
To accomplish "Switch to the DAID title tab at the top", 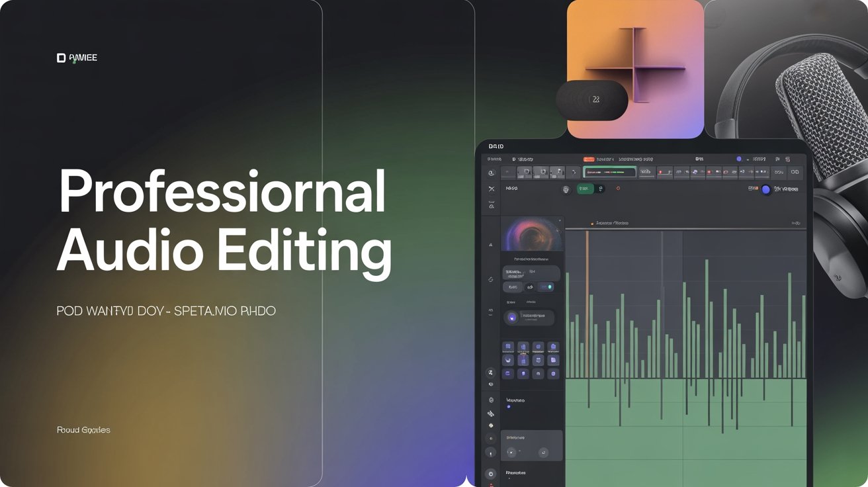I will tap(496, 146).
